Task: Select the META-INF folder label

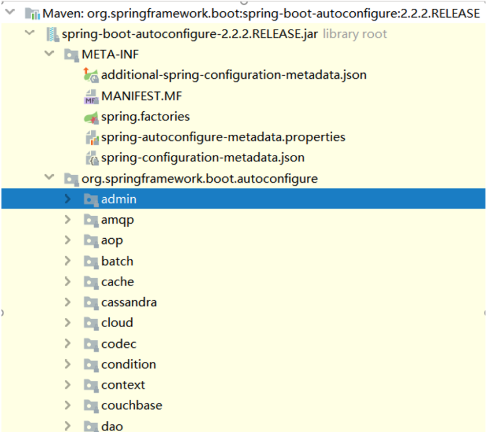Action: (x=110, y=54)
